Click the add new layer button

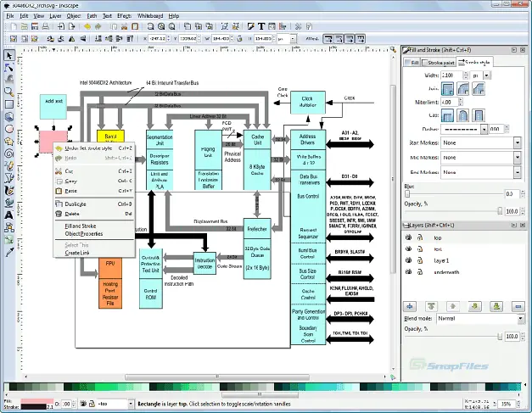[x=410, y=306]
